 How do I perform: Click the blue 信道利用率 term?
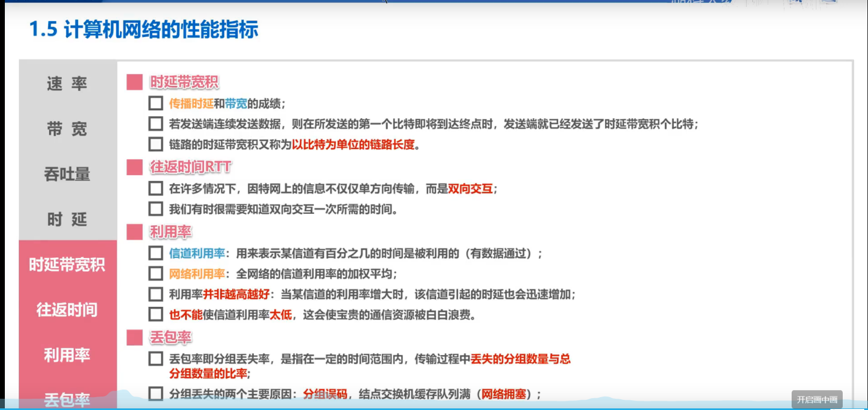197,253
